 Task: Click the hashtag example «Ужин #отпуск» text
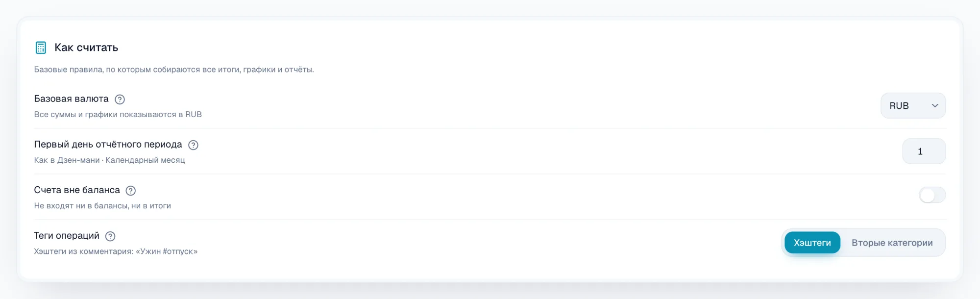(x=167, y=251)
